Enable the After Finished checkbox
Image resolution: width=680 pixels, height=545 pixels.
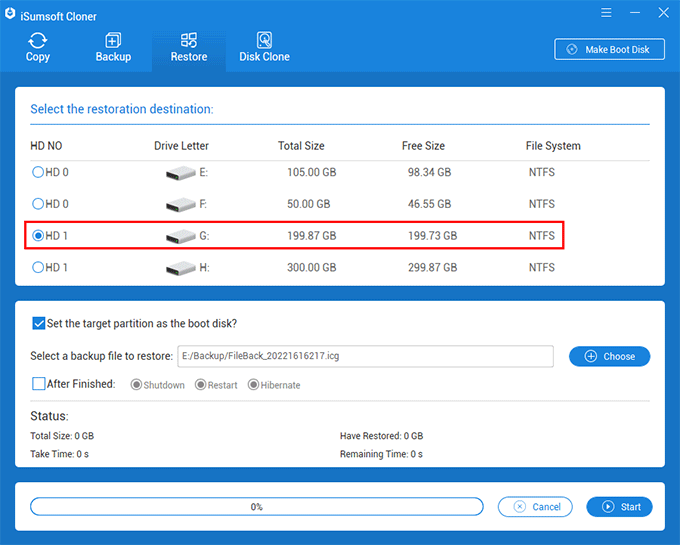[x=39, y=384]
